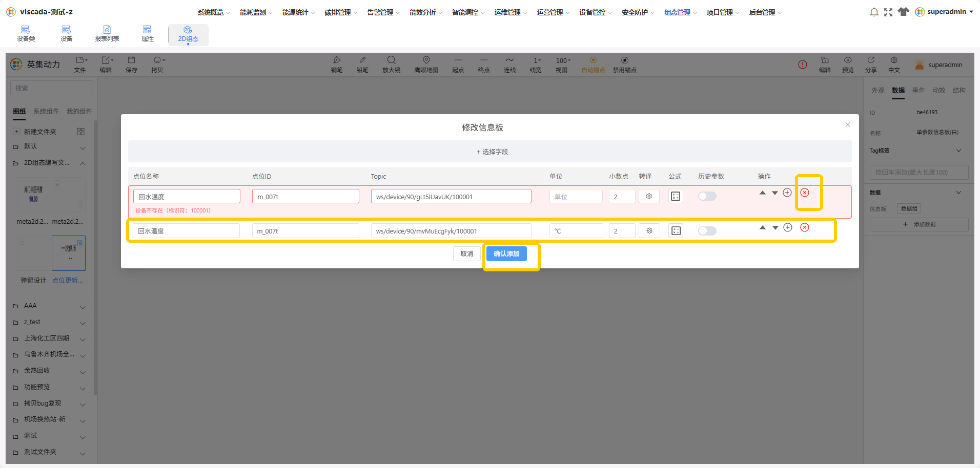The image size is (980, 468).
Task: Click the 取消 button
Action: point(467,253)
